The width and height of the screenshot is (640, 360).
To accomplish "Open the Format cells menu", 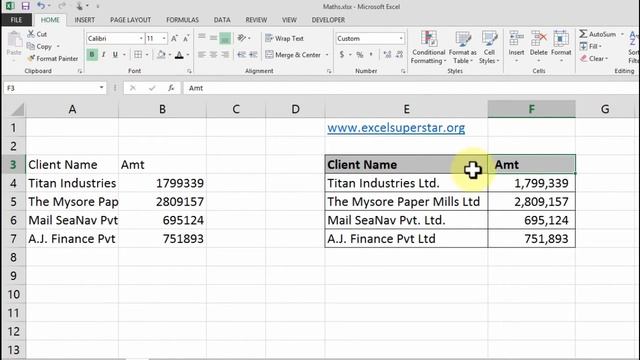I will point(561,46).
